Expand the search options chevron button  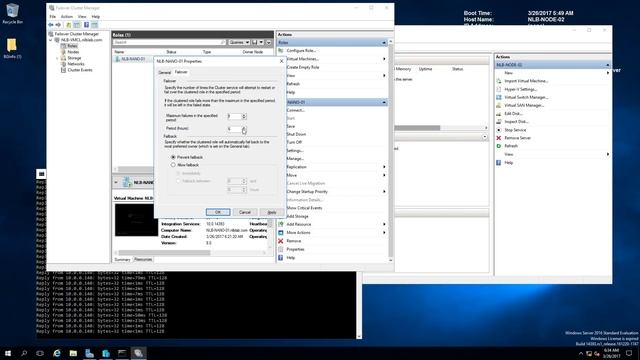coord(269,42)
